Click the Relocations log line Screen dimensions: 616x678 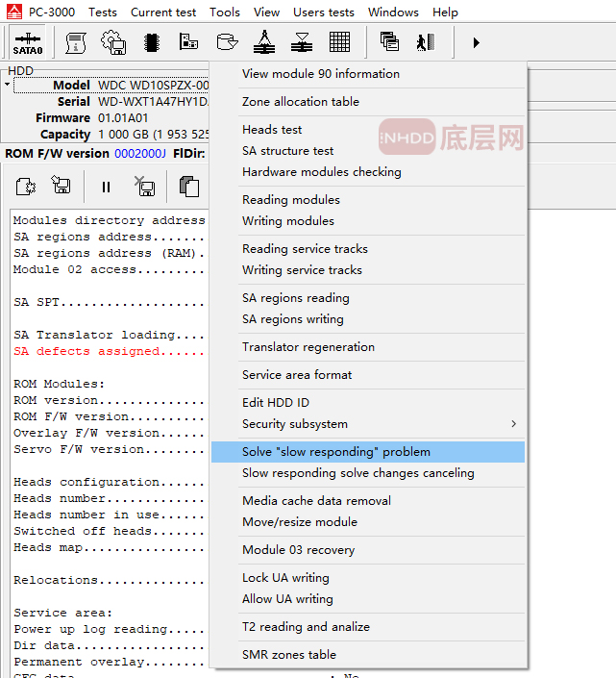[x=109, y=580]
